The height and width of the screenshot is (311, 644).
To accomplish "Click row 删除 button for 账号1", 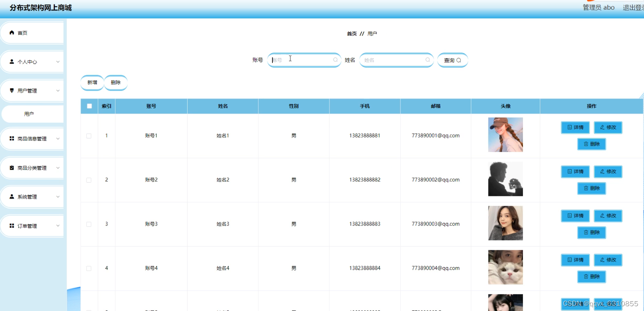I will (592, 144).
